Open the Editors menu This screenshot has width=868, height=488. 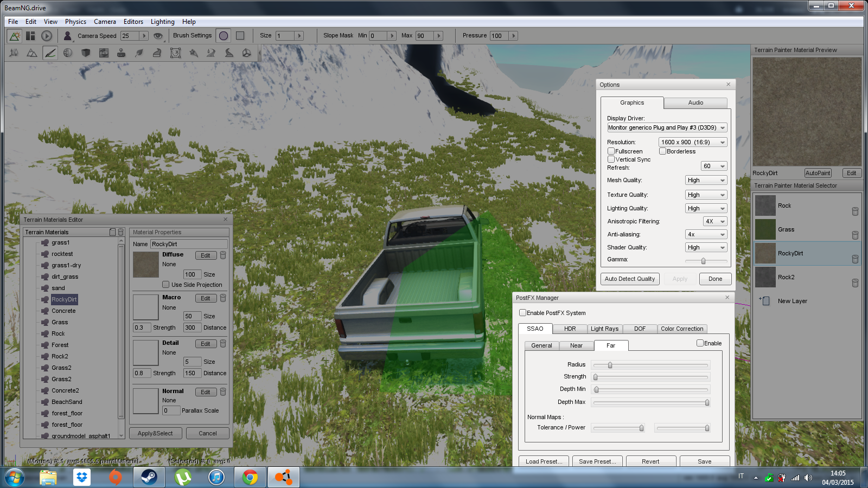pos(133,22)
